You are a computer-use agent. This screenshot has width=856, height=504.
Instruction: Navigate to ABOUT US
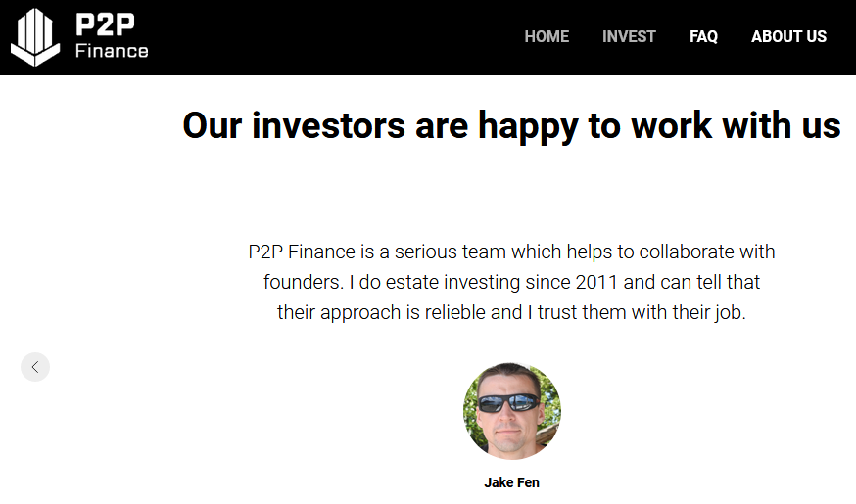coord(788,37)
